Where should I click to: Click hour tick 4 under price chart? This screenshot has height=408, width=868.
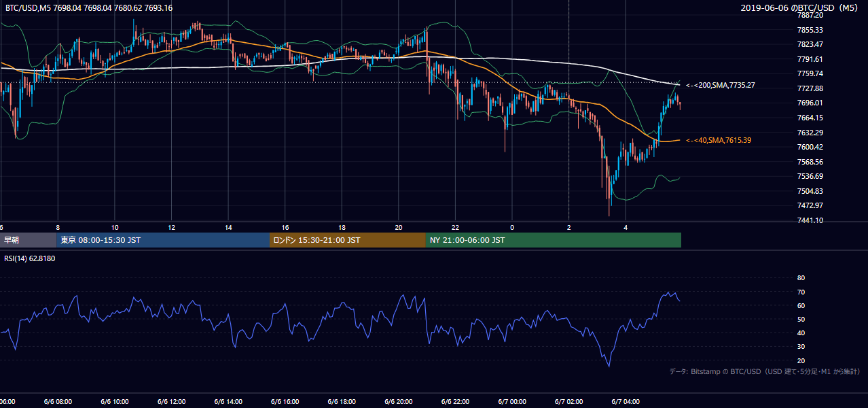[626, 227]
